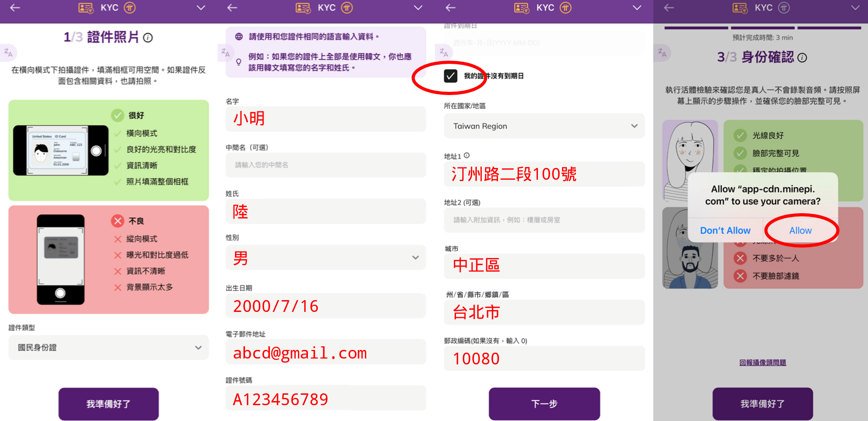Click the info icon beside 地址1
Screen dimensions: 868x421
467,155
